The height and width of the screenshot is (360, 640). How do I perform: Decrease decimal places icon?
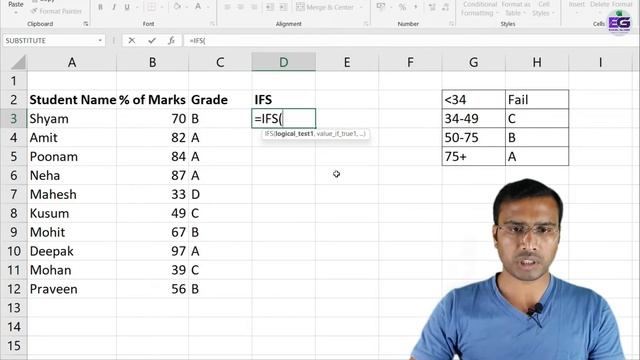pyautogui.click(x=445, y=7)
